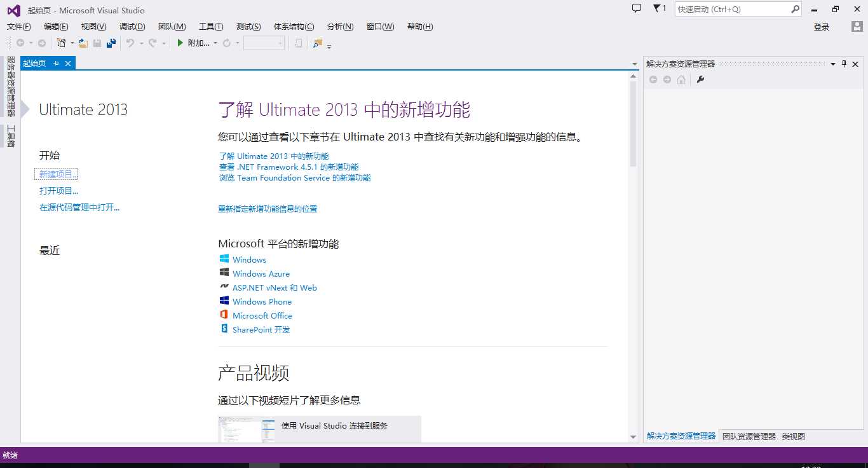Viewport: 868px width, 468px height.
Task: Open the document tab list dropdown arrow
Action: pos(635,64)
